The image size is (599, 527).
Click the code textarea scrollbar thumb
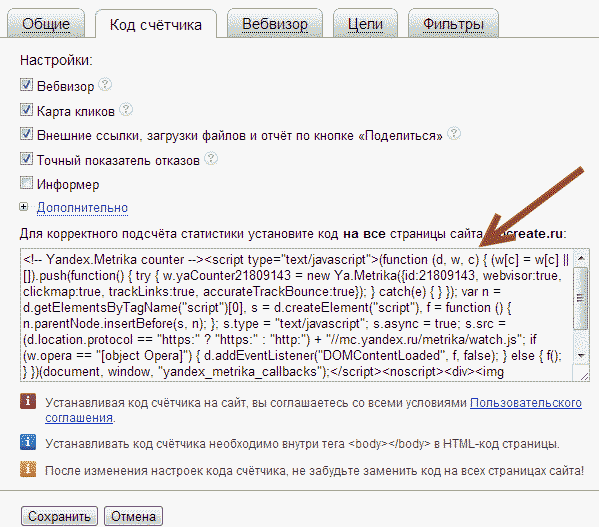click(x=581, y=298)
